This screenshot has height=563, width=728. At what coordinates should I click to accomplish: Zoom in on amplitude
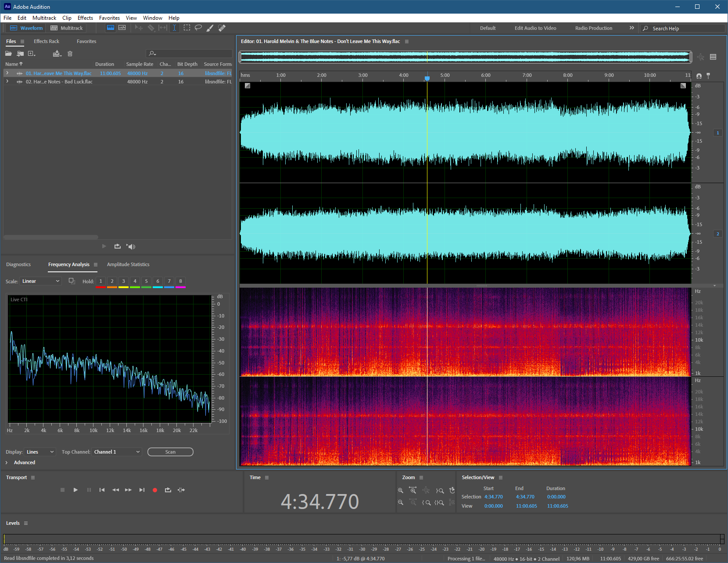click(x=400, y=491)
